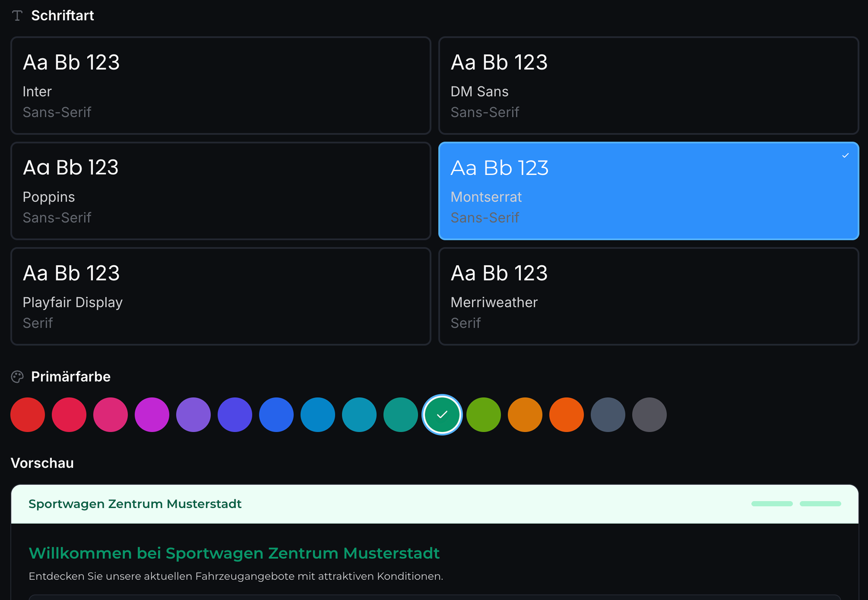
Task: Click Sportwagen Zentrum Musterstadt preview header title
Action: [x=135, y=504]
